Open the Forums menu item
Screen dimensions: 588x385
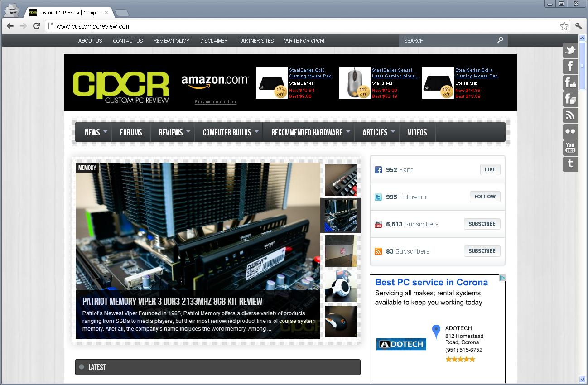click(x=131, y=132)
